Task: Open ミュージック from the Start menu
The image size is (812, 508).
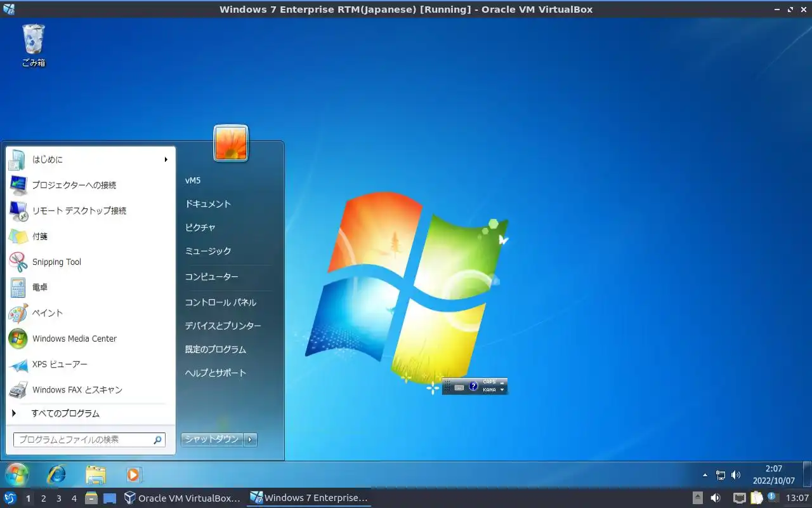Action: 208,251
